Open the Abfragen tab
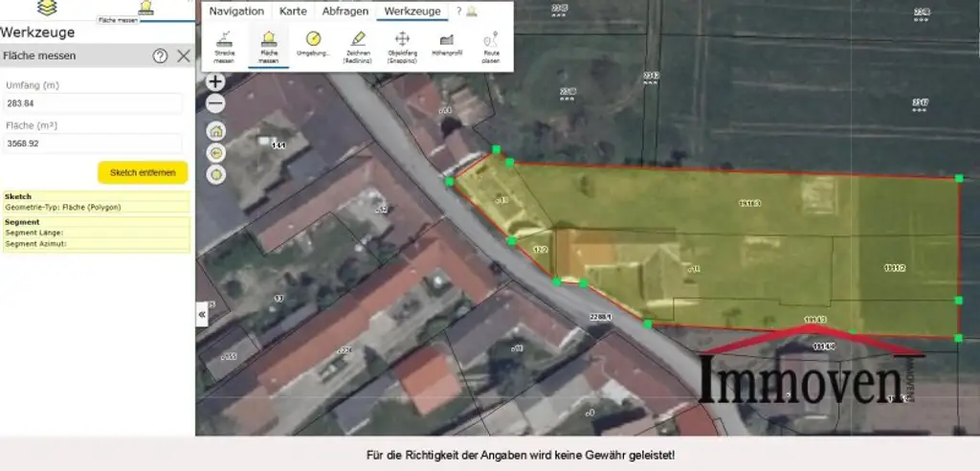 point(345,11)
